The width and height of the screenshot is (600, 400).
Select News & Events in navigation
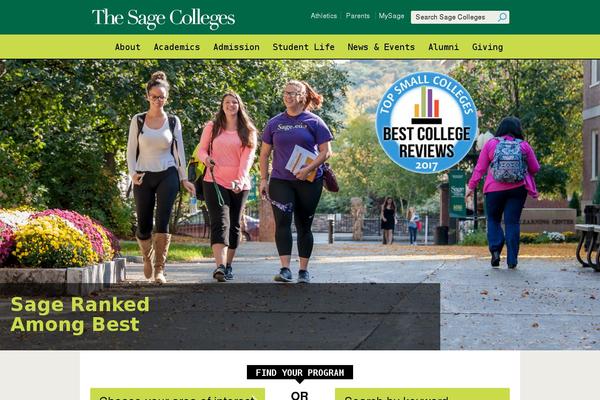381,47
